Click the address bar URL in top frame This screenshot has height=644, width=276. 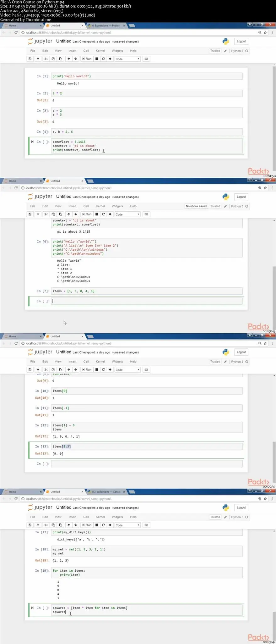point(68,32)
